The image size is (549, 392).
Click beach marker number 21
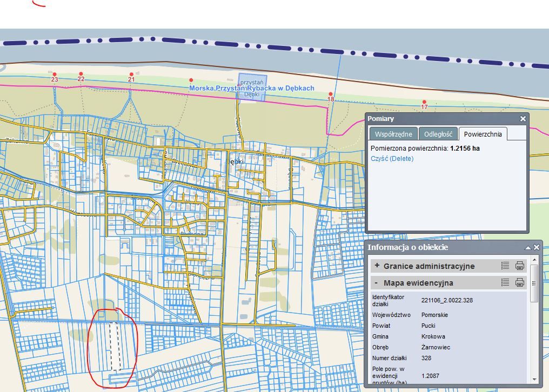tap(131, 74)
